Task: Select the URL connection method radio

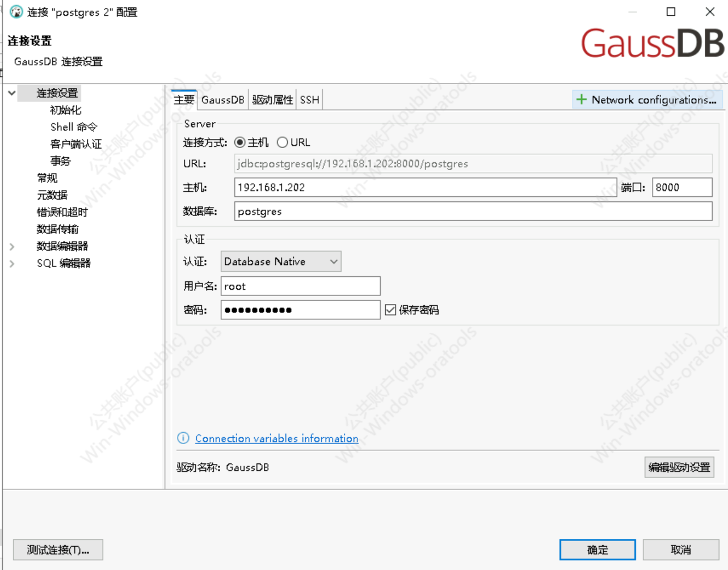Action: (x=282, y=142)
